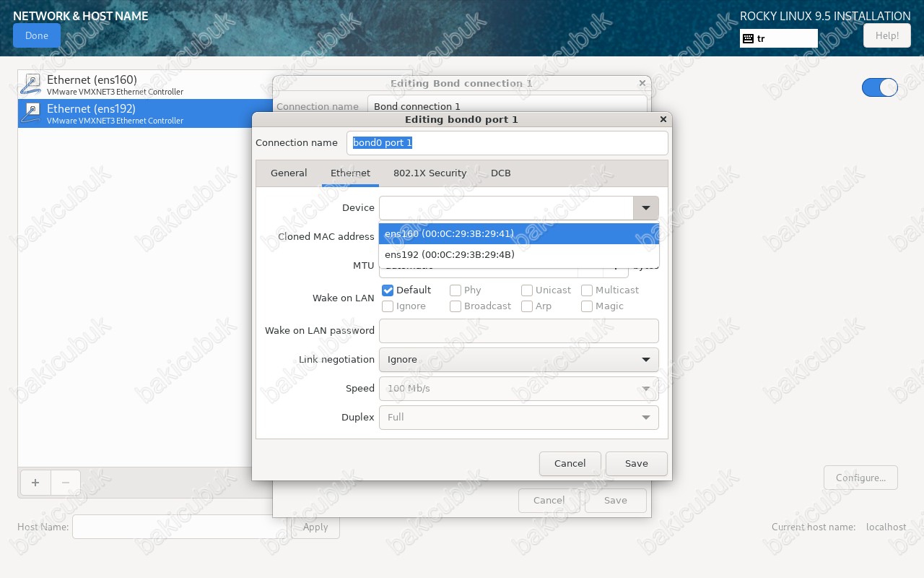Collapse the Device dropdown arrow

(x=645, y=208)
